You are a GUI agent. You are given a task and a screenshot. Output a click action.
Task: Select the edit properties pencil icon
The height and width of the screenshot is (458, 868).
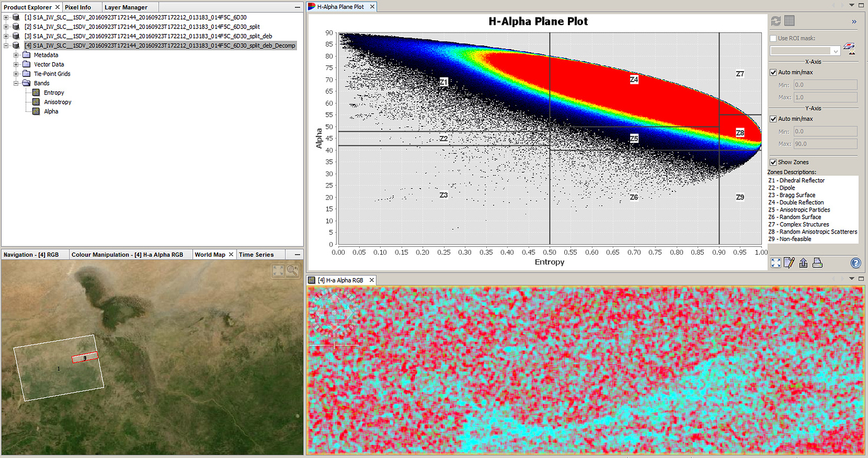[x=789, y=262]
